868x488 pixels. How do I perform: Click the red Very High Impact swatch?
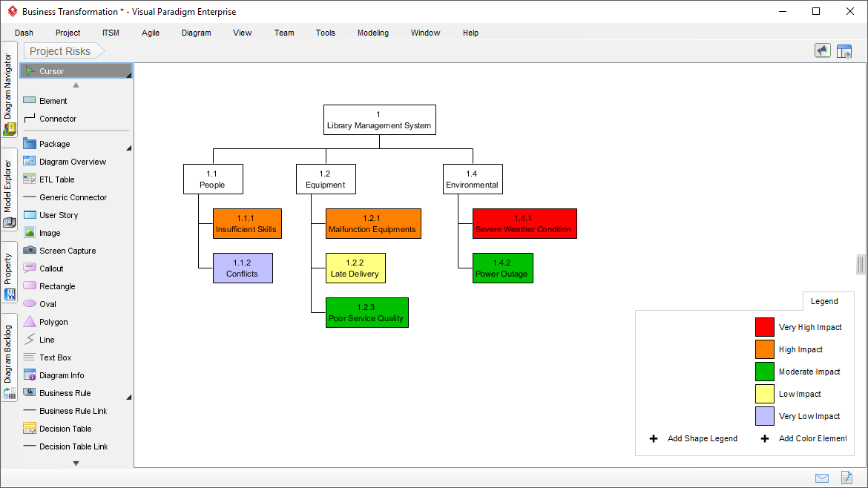click(763, 327)
